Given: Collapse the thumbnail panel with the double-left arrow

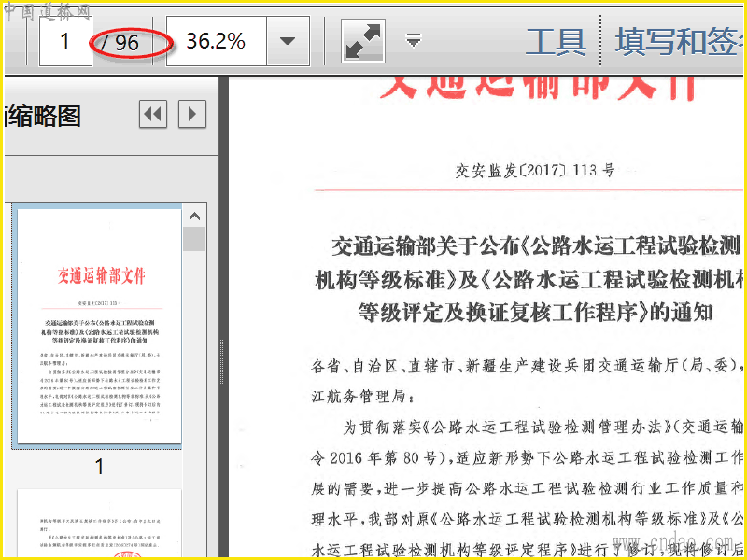Looking at the screenshot, I should pyautogui.click(x=153, y=114).
